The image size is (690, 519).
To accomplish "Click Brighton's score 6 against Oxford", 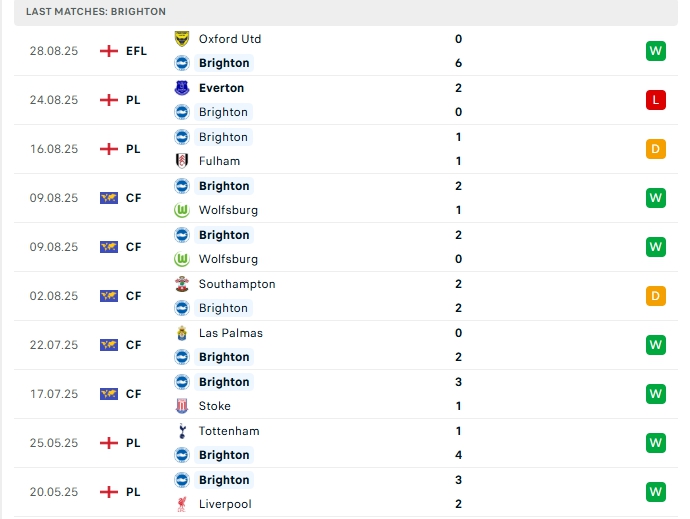I will tap(458, 63).
